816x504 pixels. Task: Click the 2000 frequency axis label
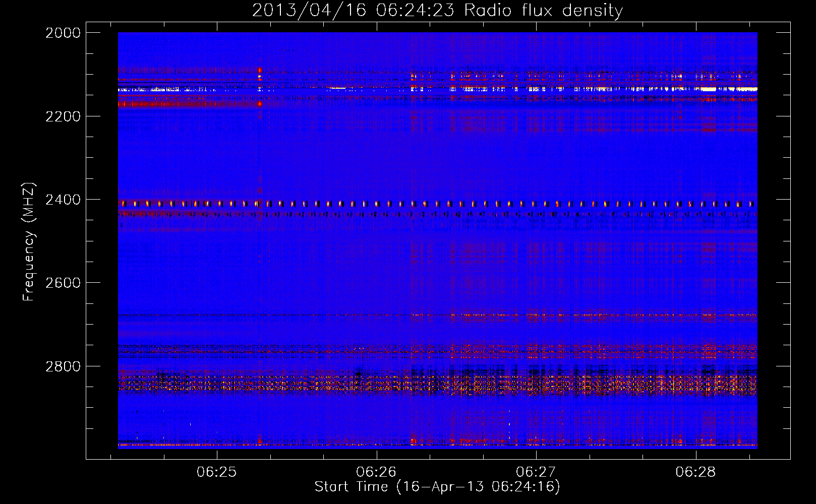point(63,33)
